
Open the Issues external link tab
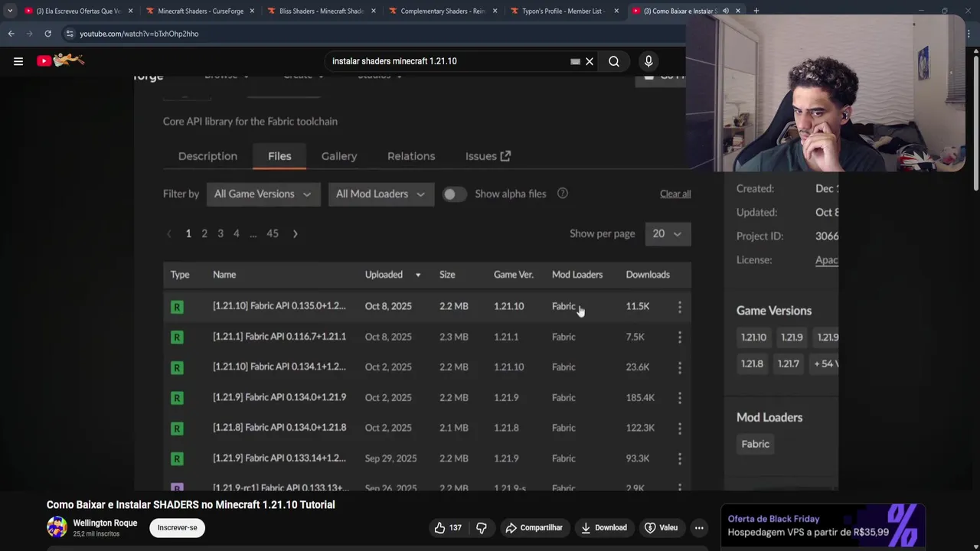click(x=488, y=156)
